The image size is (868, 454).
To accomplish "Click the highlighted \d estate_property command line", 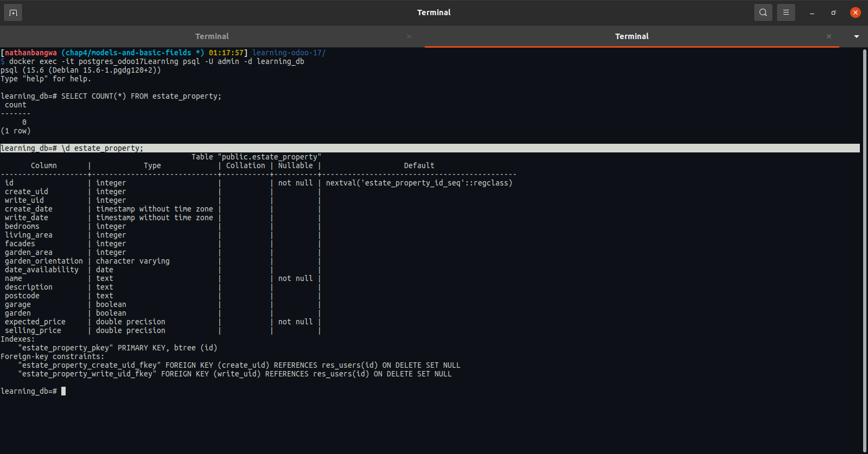I will point(430,148).
